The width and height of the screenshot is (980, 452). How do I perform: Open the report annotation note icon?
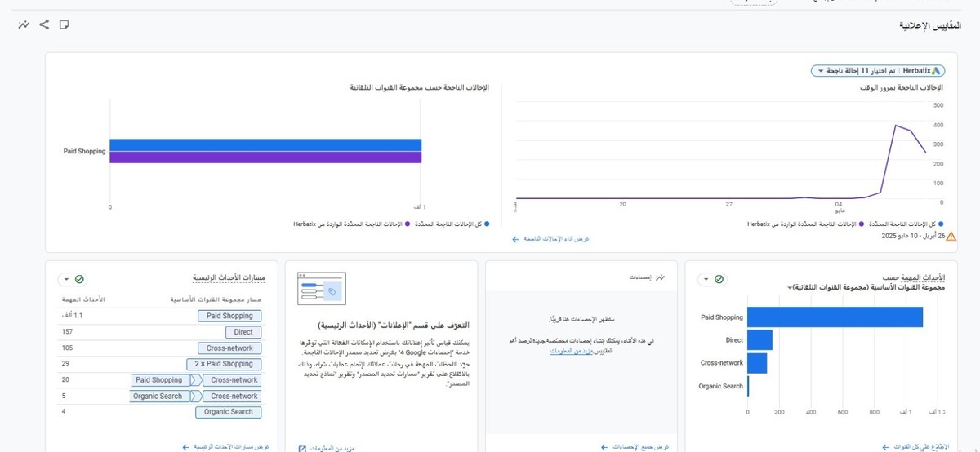64,24
